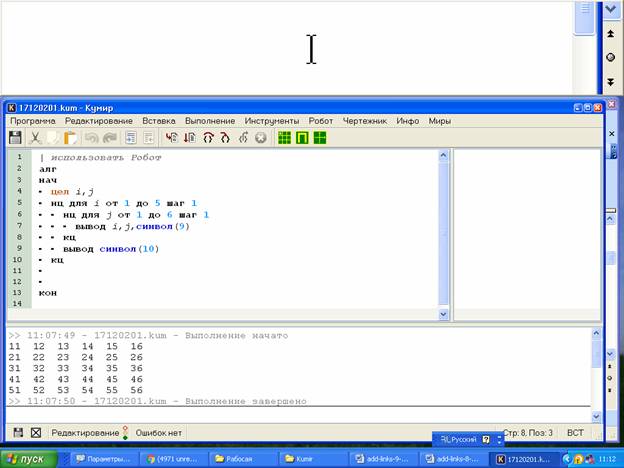Click the uncomment-lines toolbar icon
The height and width of the screenshot is (468, 624).
pos(148,138)
